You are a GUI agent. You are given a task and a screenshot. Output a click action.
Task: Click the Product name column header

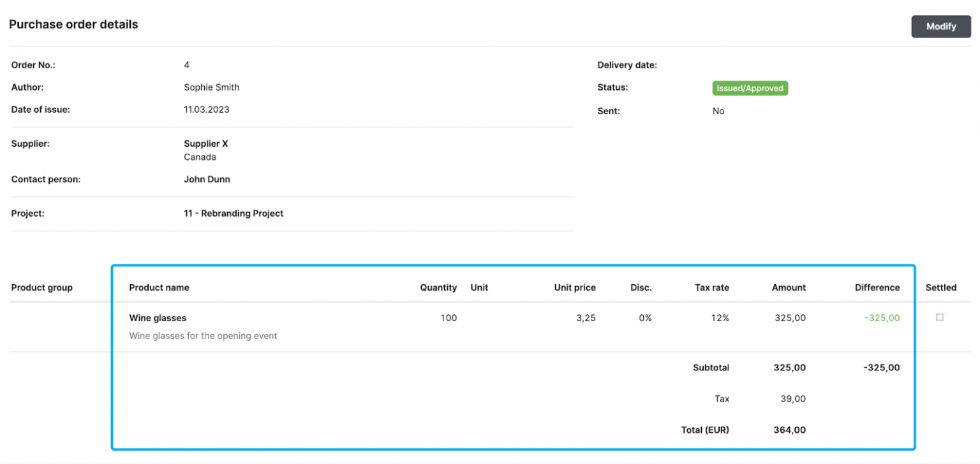coord(159,287)
